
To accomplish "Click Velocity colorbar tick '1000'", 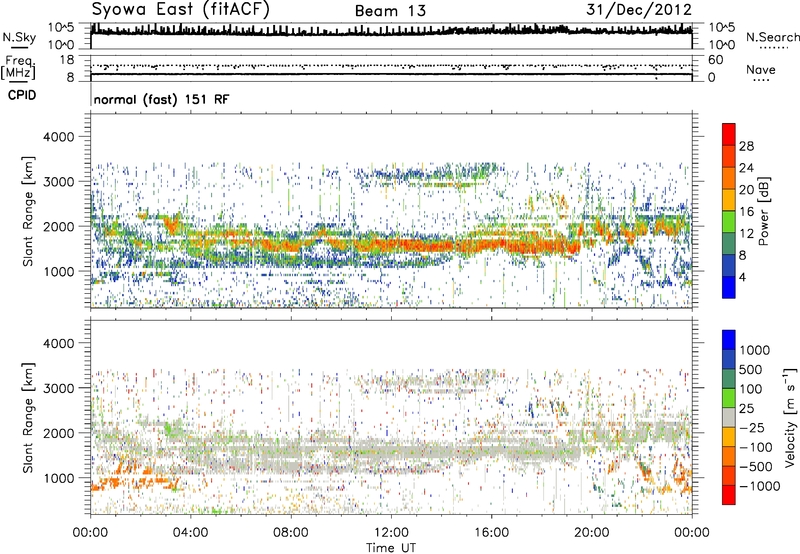I will (754, 350).
